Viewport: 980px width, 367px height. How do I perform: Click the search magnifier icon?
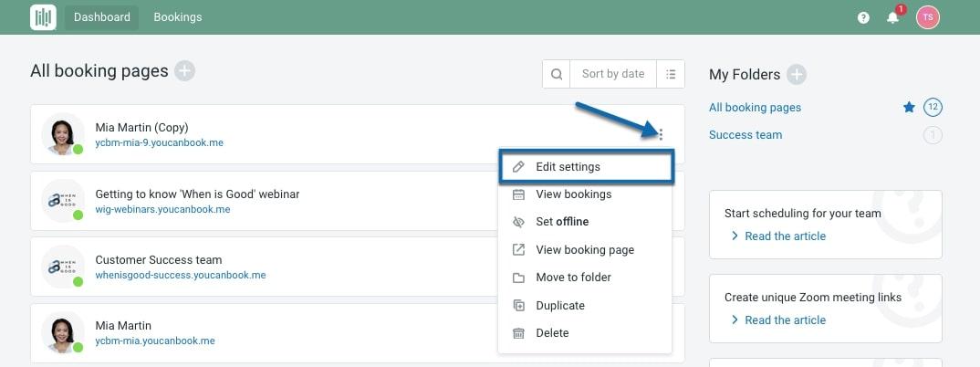[557, 75]
